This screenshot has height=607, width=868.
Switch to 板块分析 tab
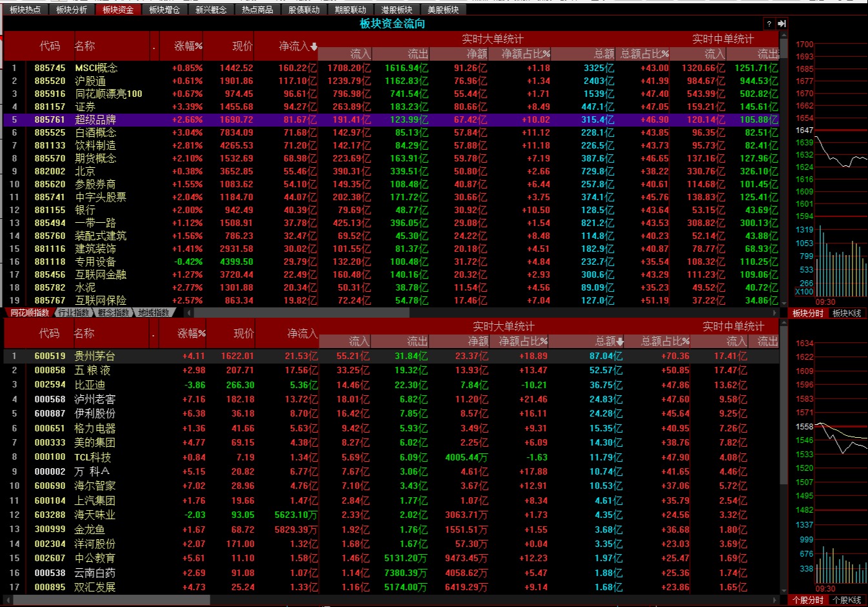point(72,10)
